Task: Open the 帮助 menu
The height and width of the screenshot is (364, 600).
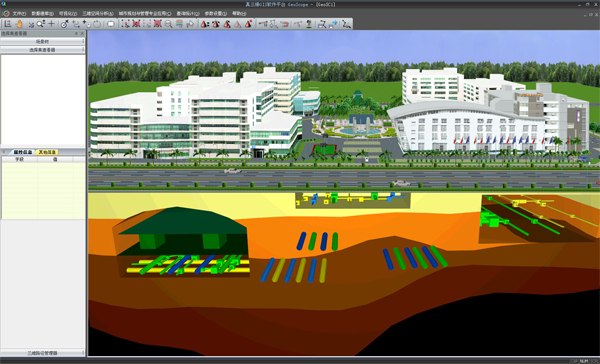Action: (239, 13)
